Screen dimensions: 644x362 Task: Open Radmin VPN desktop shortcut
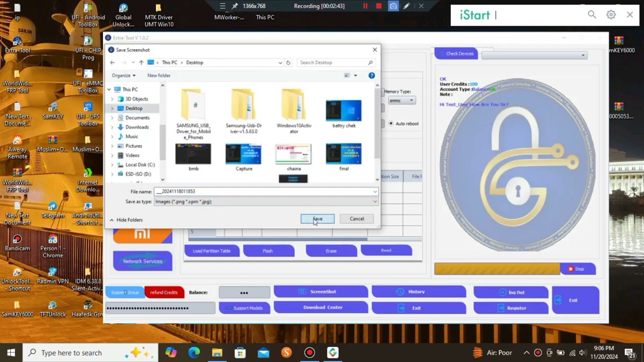point(53,276)
